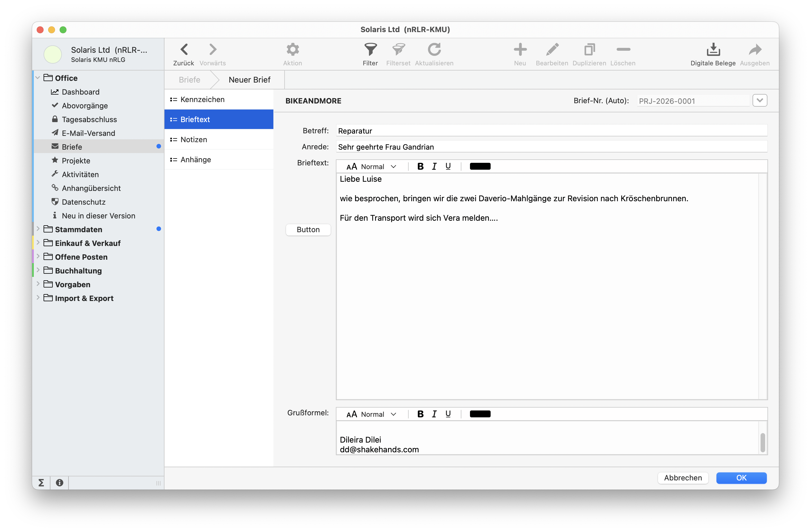
Task: Click the Aktualisieren refresh icon
Action: (434, 50)
